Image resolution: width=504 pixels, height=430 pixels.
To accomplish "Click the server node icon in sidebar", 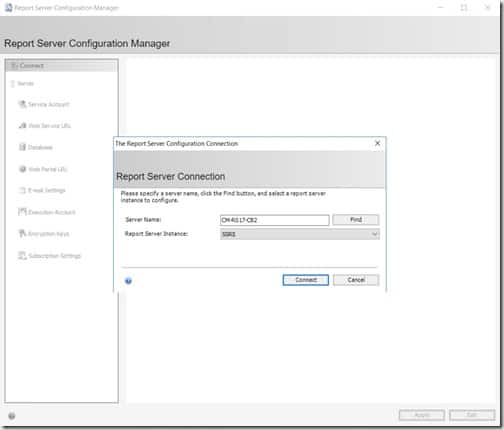I will click(x=13, y=83).
